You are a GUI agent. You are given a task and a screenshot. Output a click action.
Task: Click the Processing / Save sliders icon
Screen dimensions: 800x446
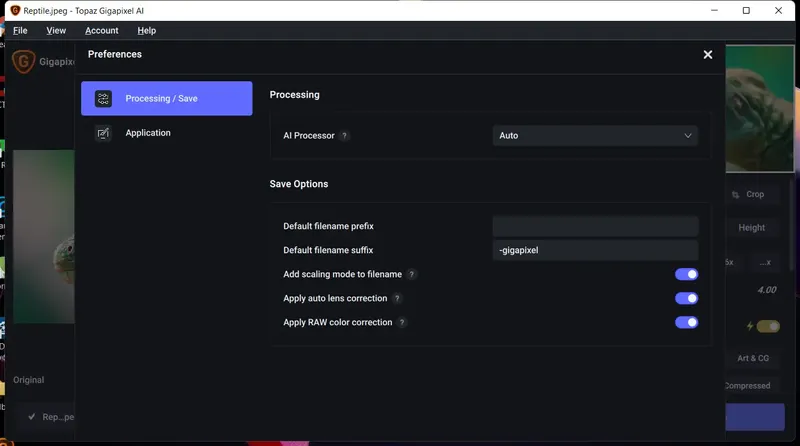[x=103, y=99]
